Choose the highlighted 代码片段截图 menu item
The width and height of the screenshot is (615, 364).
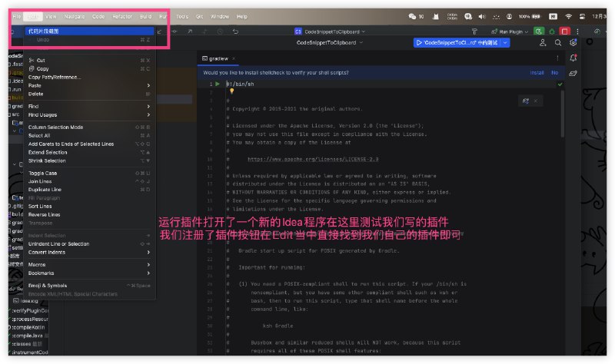click(42, 31)
